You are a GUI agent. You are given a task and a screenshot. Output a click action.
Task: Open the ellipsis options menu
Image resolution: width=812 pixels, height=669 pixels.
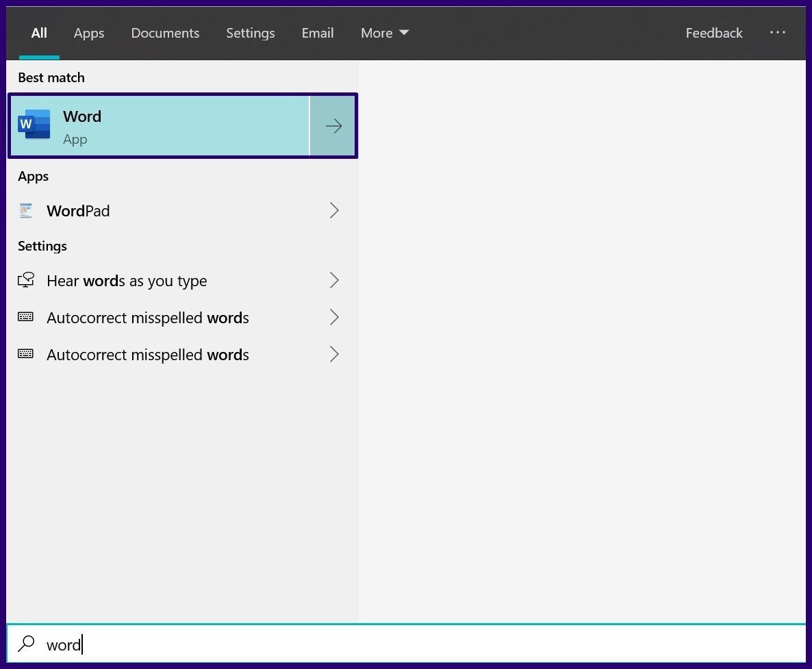click(777, 32)
